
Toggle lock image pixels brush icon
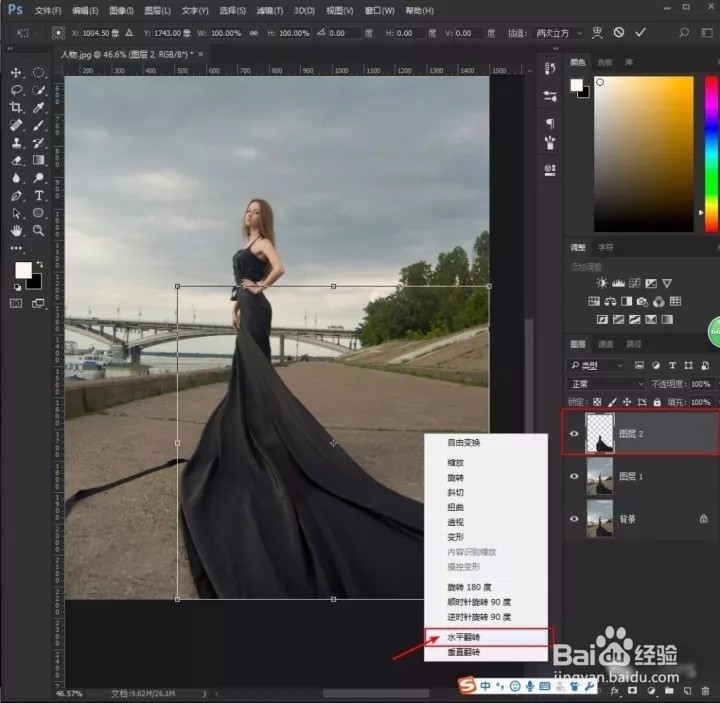(x=612, y=402)
